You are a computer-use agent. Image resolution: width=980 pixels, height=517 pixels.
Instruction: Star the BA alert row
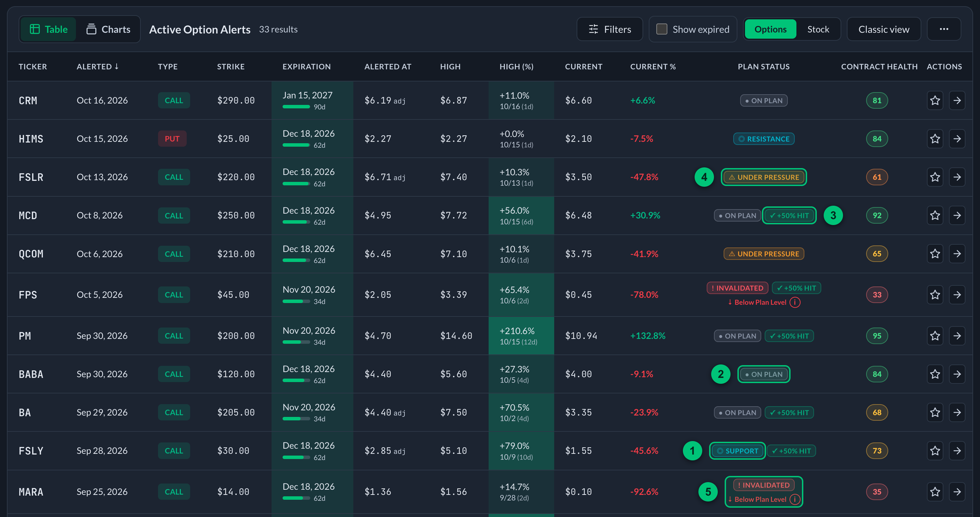coord(935,412)
